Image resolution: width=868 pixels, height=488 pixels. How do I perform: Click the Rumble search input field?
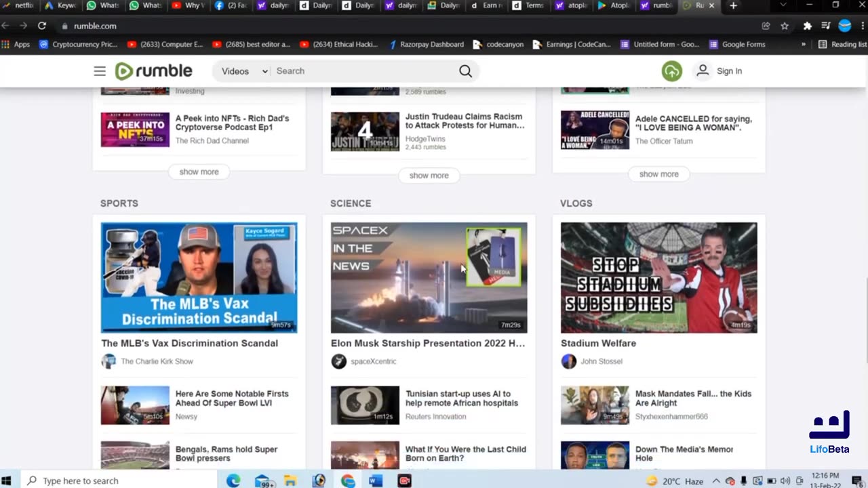363,71
